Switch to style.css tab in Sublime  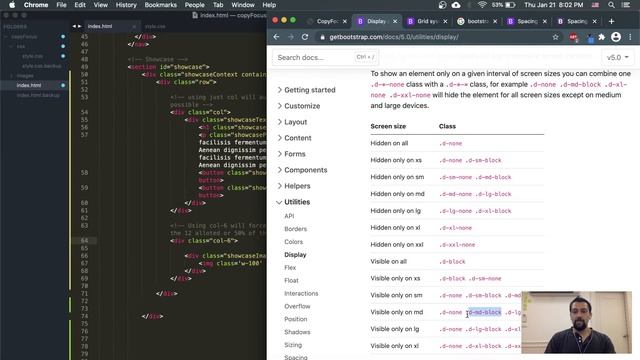click(155, 27)
